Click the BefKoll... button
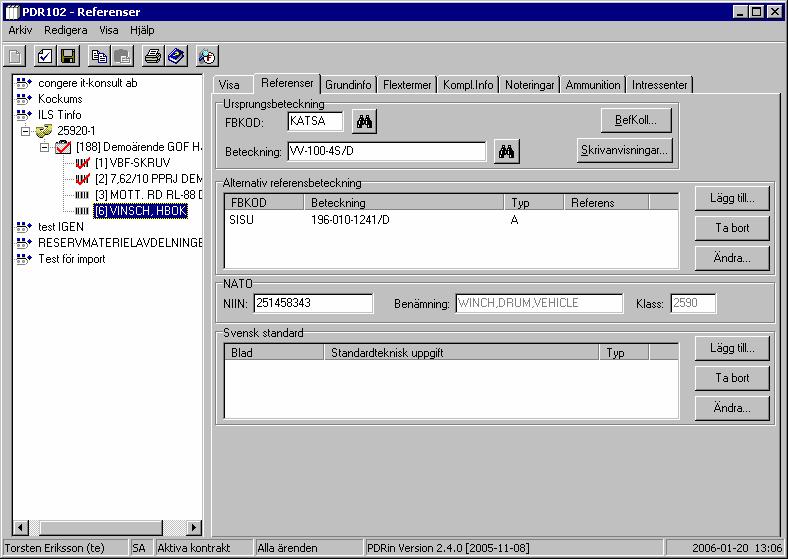The image size is (788, 559). 636,120
